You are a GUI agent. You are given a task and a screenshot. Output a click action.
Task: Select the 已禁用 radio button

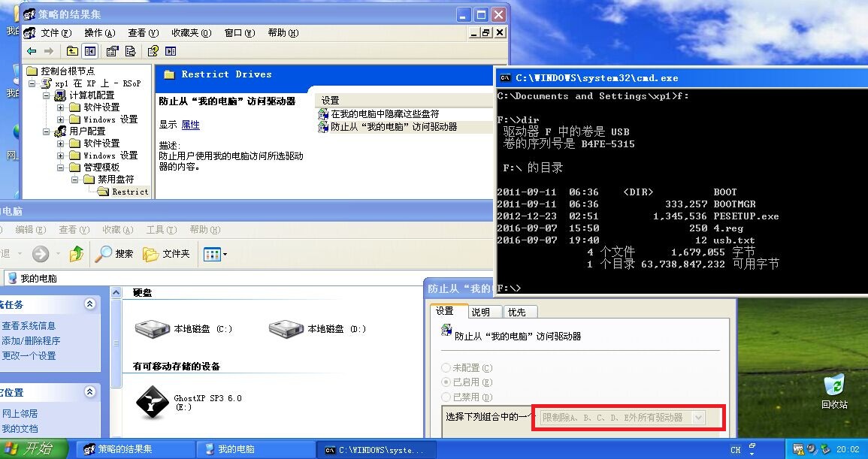[446, 397]
